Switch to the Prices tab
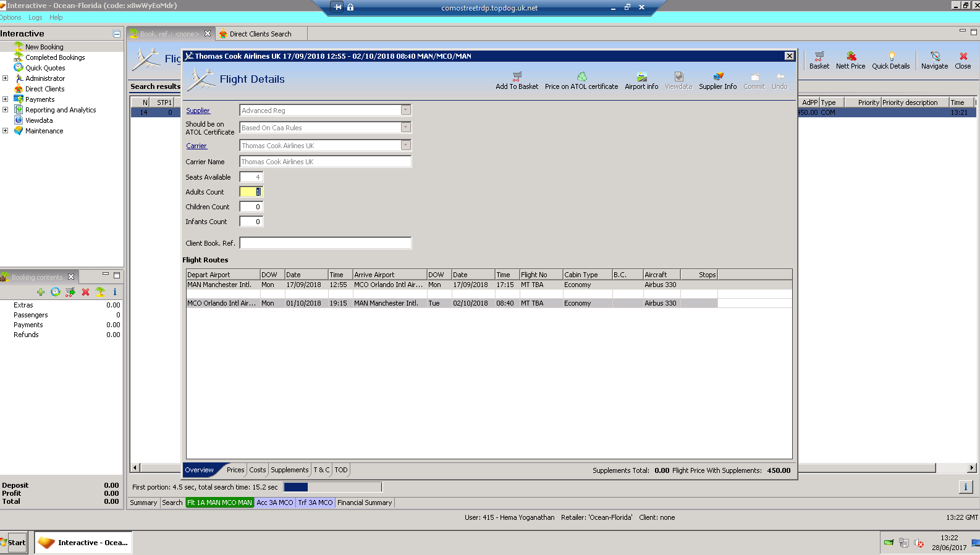This screenshot has height=555, width=980. pos(235,470)
